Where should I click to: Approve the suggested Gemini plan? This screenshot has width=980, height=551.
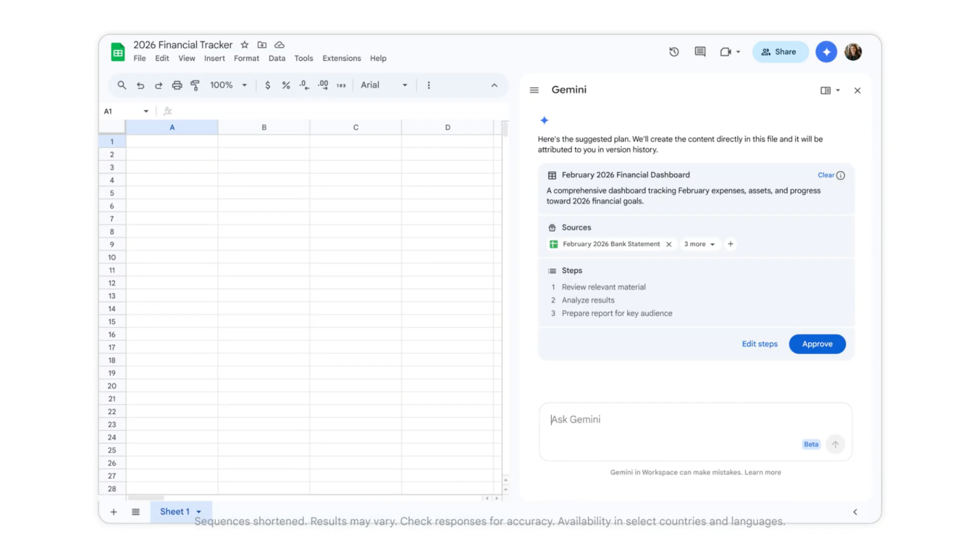[x=816, y=344]
